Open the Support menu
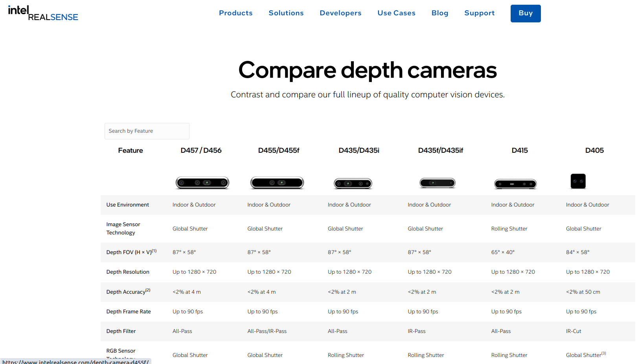The image size is (638, 364). [x=480, y=13]
